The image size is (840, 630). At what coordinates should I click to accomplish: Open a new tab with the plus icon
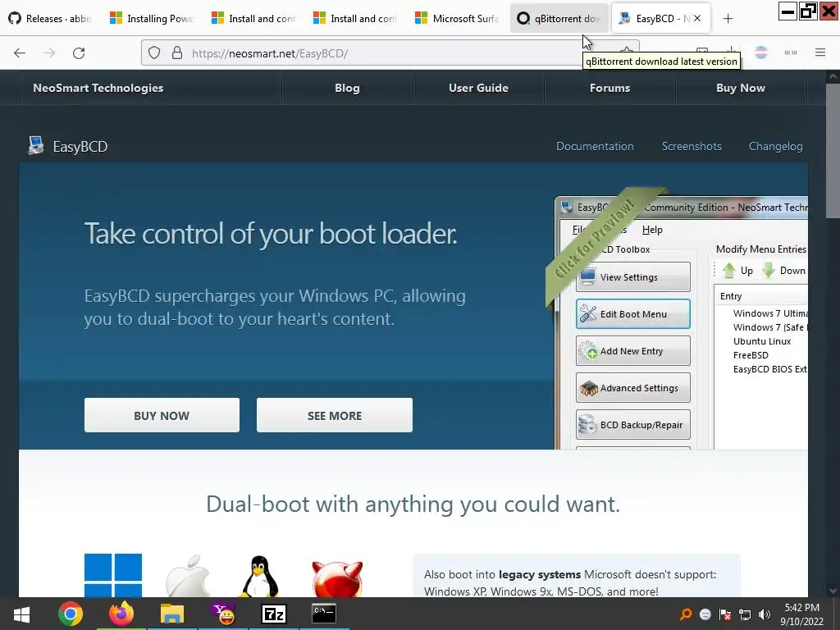728,19
